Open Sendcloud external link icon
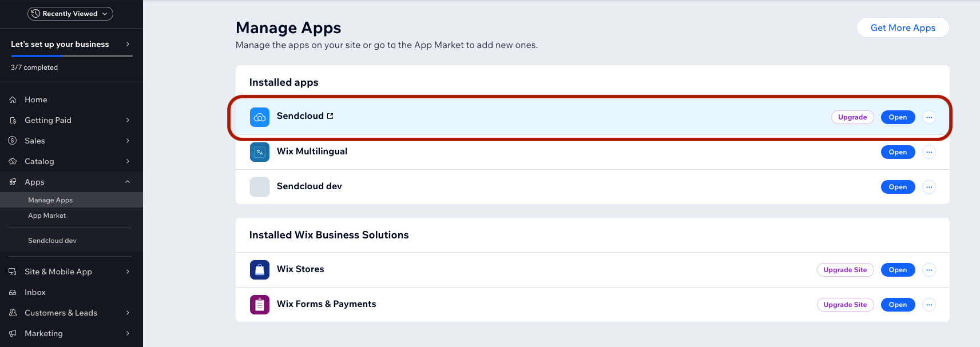 pyautogui.click(x=330, y=116)
